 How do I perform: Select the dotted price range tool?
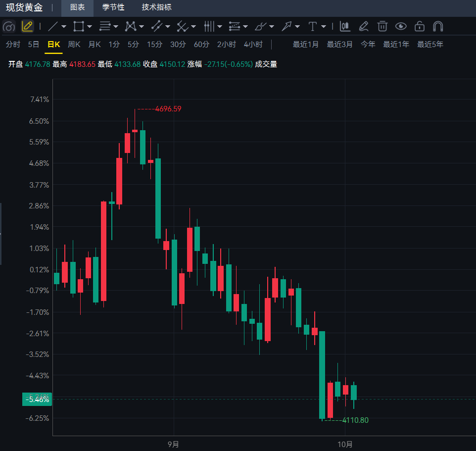pos(235,26)
